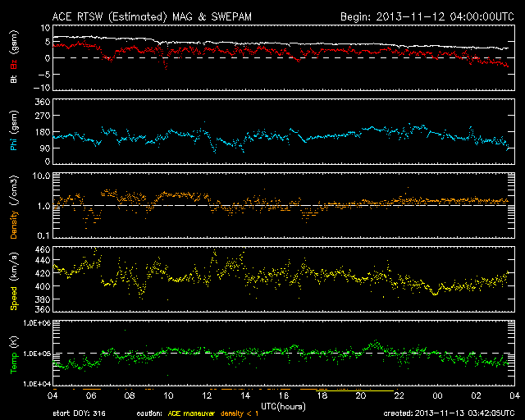
Task: Select the 12 hour tick on time axis
Action: coord(207,396)
